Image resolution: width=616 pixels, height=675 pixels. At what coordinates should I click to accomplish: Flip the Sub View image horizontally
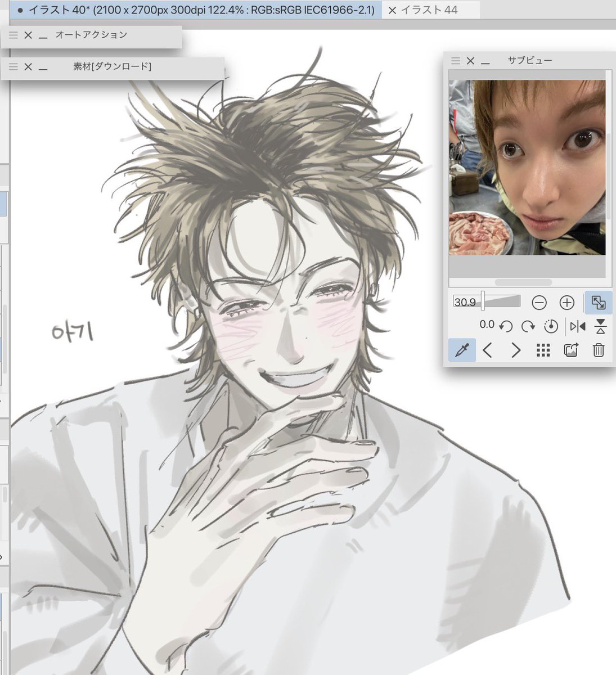tap(578, 326)
